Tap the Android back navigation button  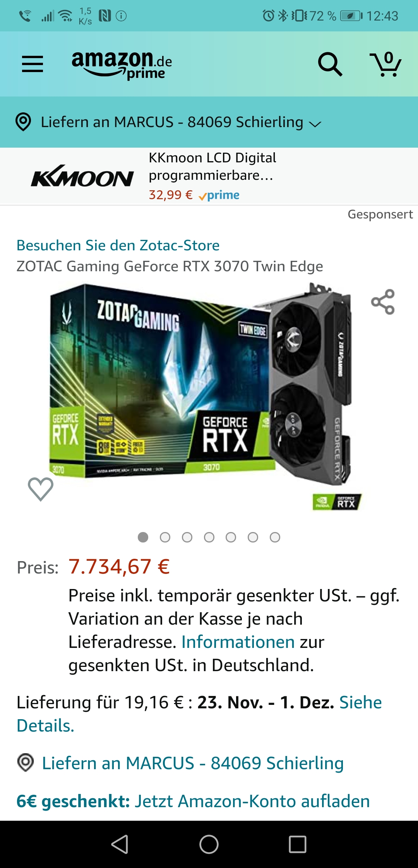pyautogui.click(x=120, y=844)
